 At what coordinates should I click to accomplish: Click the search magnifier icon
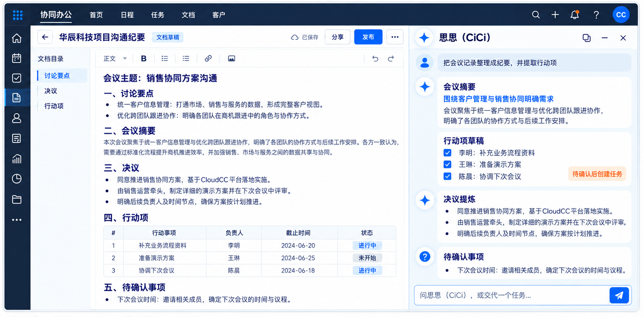click(536, 15)
